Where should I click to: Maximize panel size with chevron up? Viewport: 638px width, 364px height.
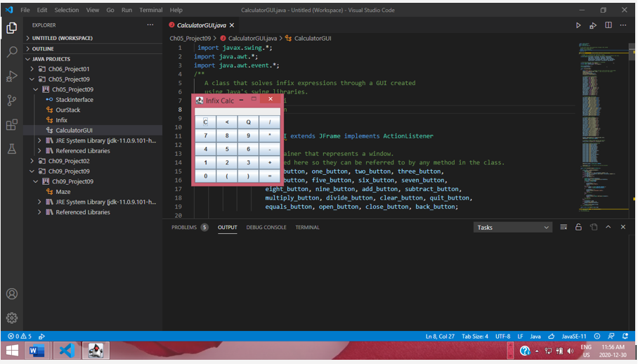(608, 228)
